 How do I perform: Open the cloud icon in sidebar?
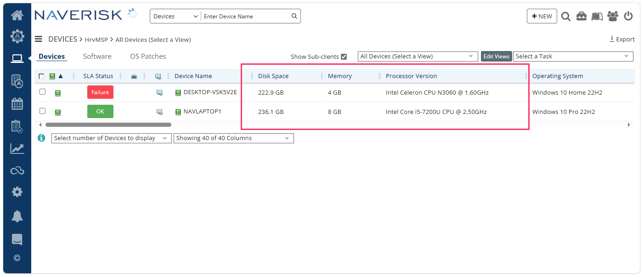tap(17, 171)
